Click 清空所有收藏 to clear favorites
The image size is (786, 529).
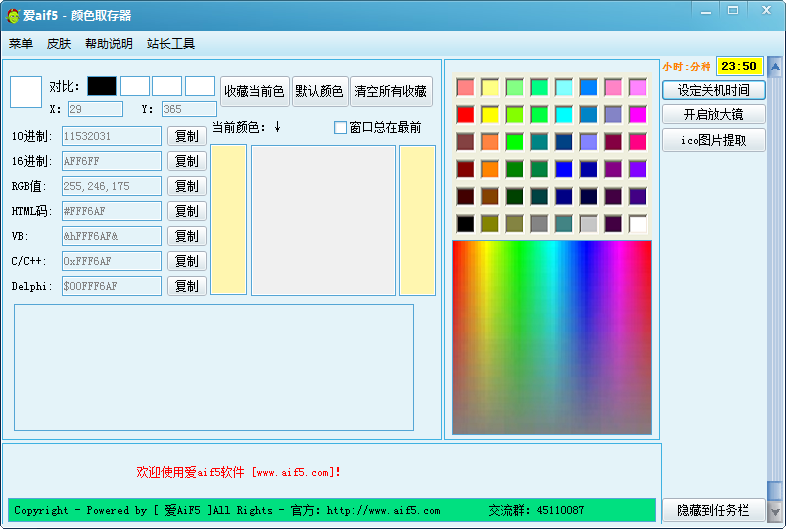point(391,91)
